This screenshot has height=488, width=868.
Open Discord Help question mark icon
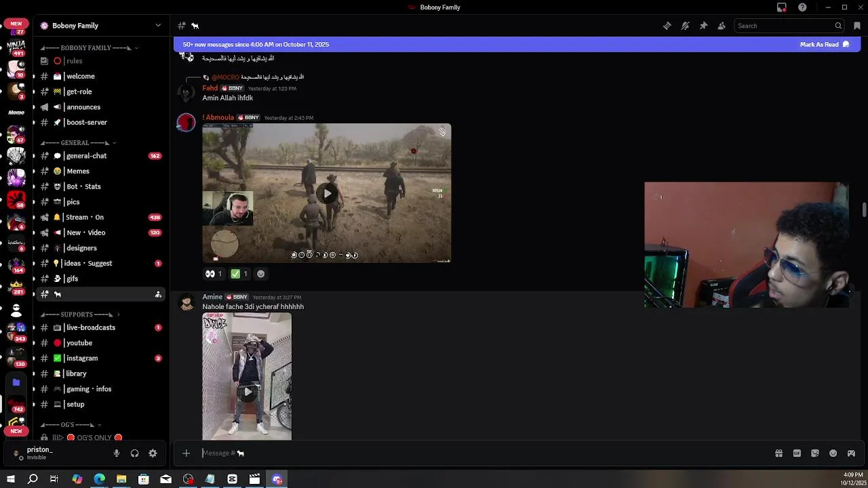803,7
